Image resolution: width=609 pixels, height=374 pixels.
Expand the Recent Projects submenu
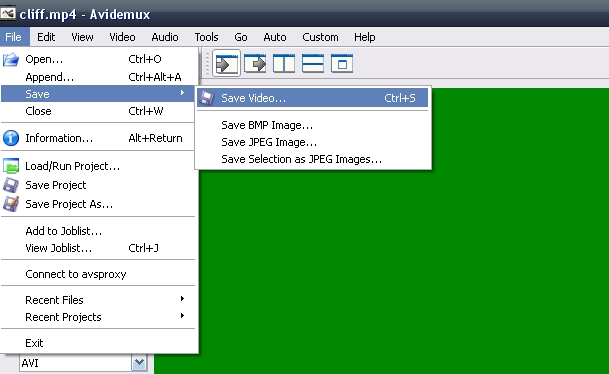(98, 317)
